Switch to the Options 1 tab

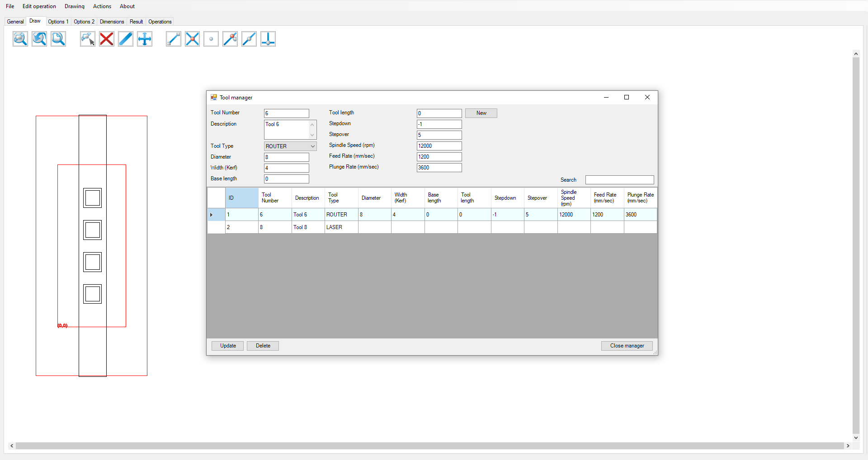point(58,22)
